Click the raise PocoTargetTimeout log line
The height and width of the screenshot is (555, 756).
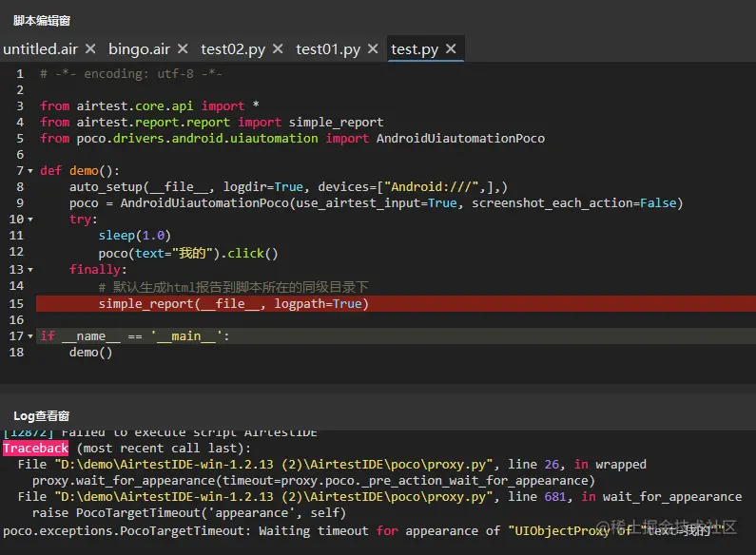point(189,513)
